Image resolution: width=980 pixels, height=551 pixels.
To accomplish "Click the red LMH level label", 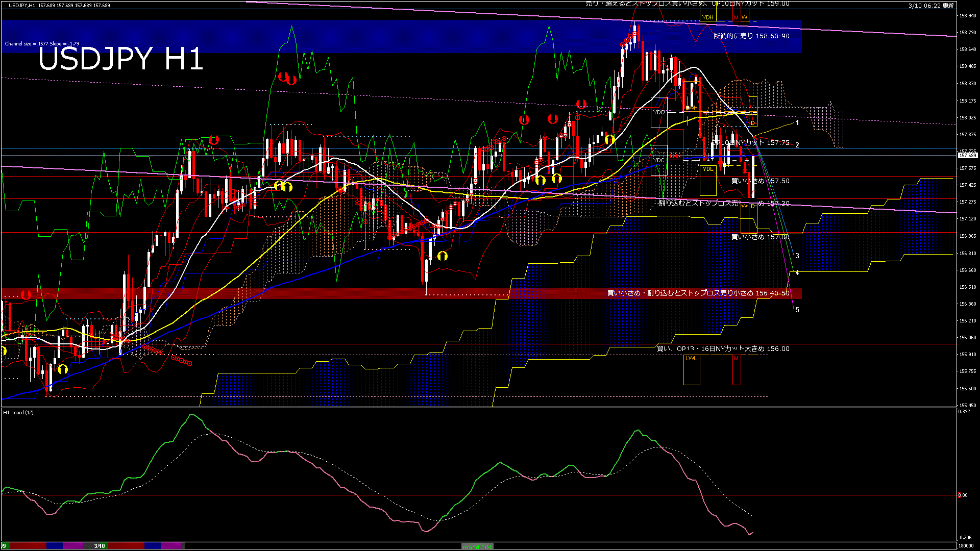I will pyautogui.click(x=675, y=156).
